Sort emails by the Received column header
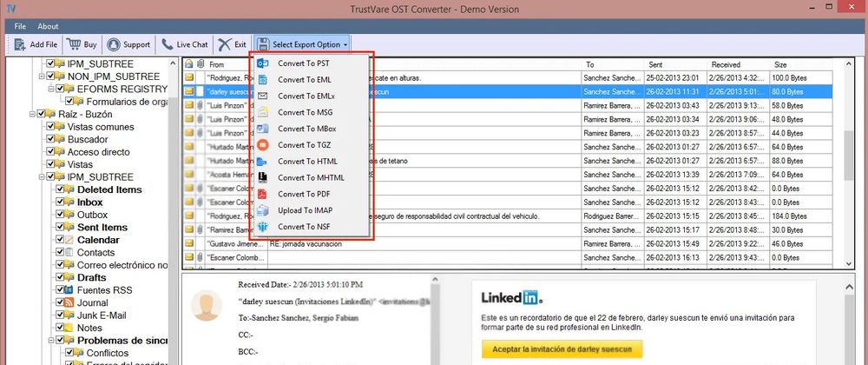 (x=726, y=64)
